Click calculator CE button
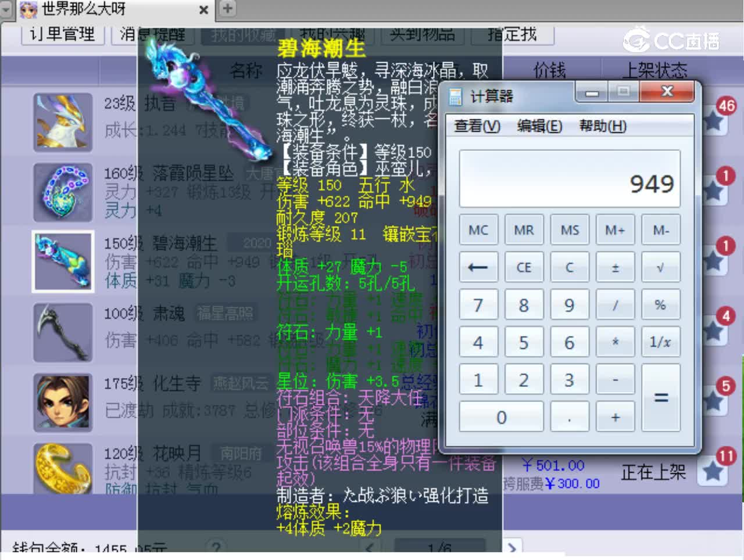The image size is (744, 560). [524, 267]
